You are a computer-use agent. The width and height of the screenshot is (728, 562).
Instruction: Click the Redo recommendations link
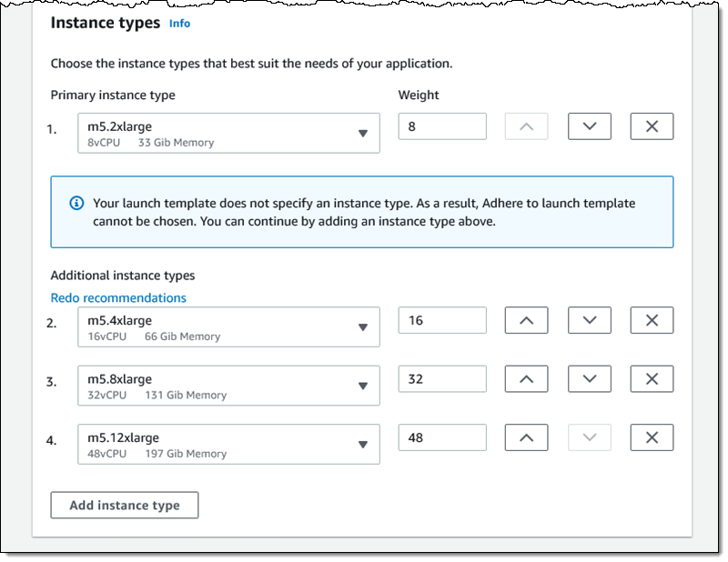pyautogui.click(x=118, y=298)
